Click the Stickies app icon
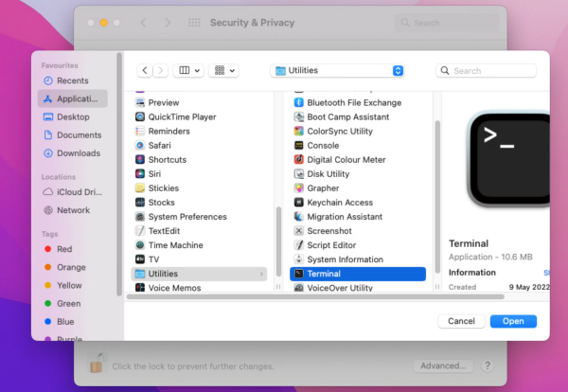The image size is (568, 392). (140, 187)
